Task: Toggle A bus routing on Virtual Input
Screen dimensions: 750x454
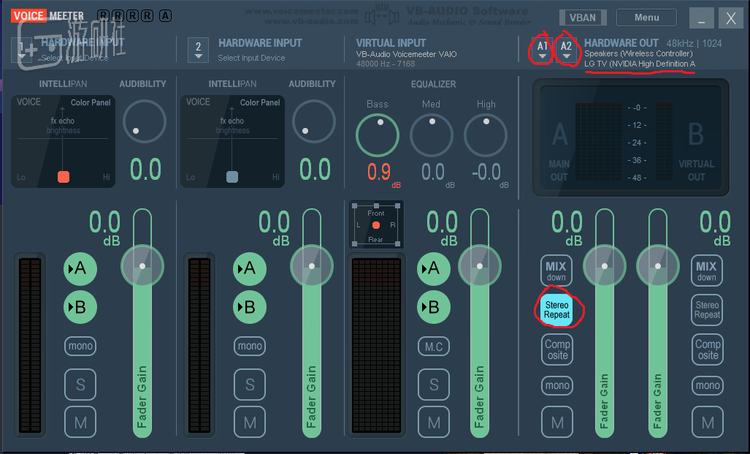Action: tap(432, 268)
